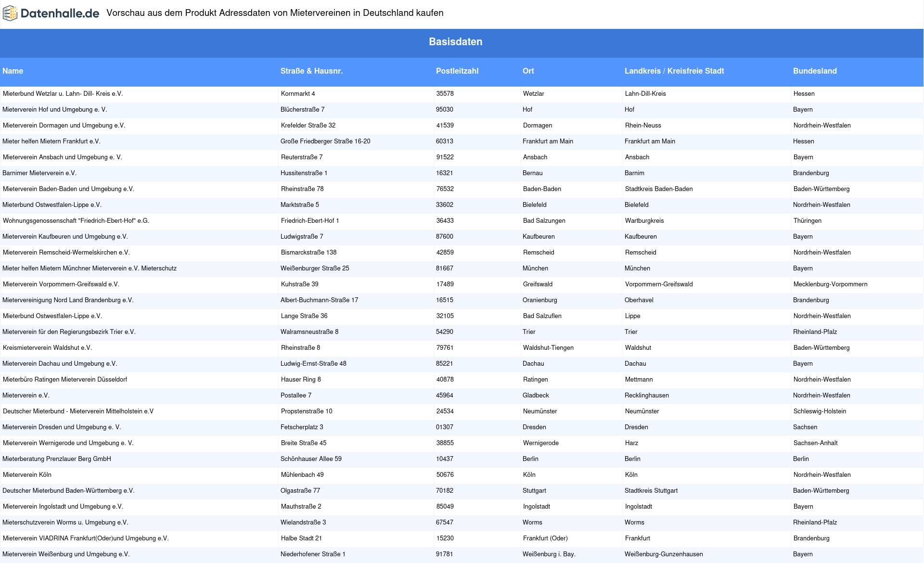Click the Ort column header
Viewport: 924px width, 563px height.
528,71
